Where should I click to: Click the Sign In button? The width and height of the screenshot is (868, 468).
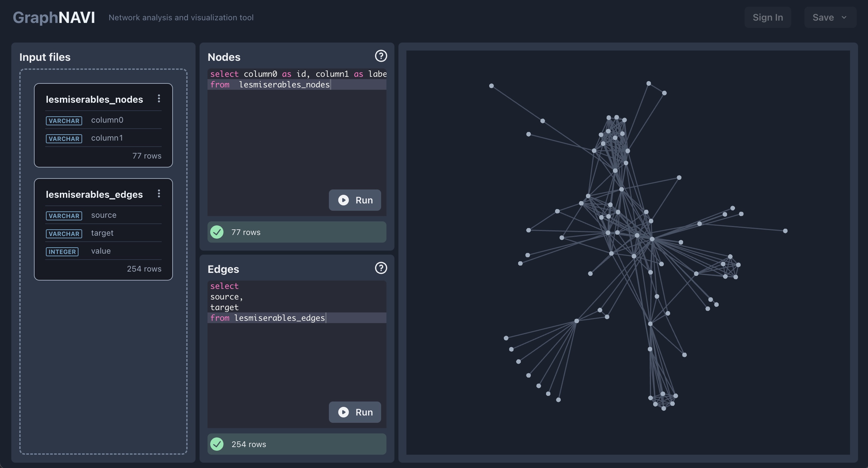768,17
